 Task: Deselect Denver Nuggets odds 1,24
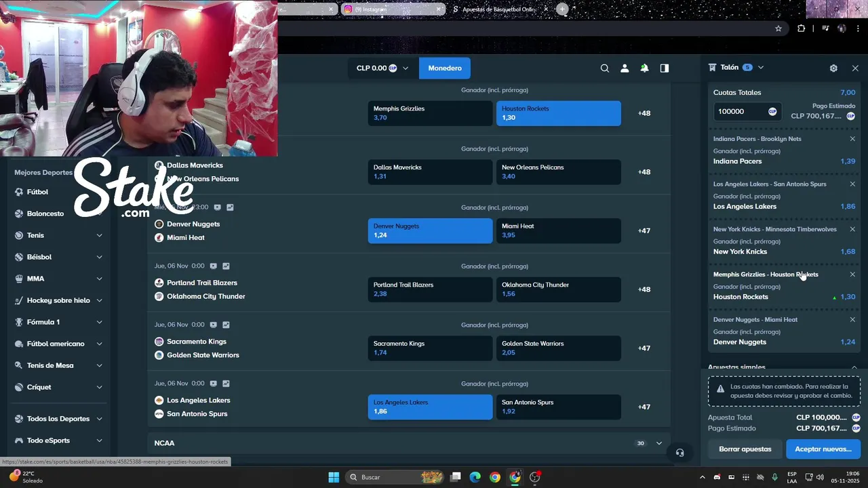coord(430,230)
